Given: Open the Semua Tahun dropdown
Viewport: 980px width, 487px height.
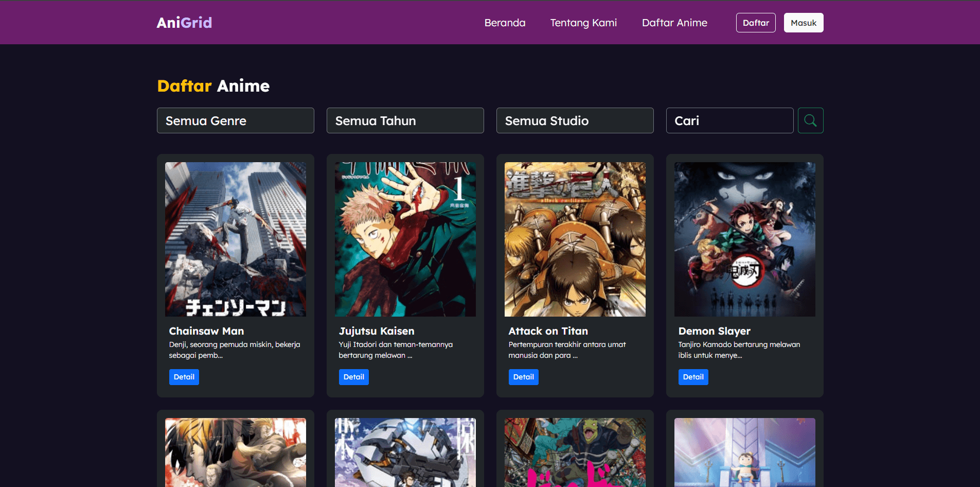Looking at the screenshot, I should [x=405, y=120].
